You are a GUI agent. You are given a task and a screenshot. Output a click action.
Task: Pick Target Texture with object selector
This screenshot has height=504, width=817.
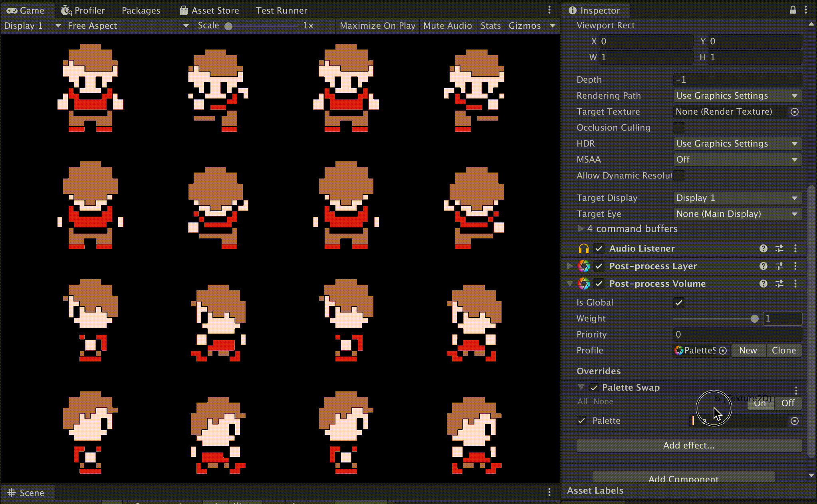coord(795,112)
